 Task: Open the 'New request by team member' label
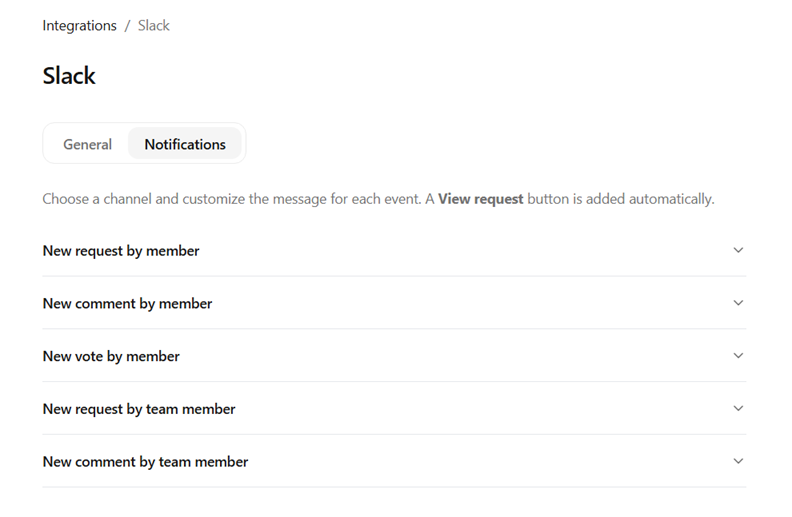tap(139, 409)
